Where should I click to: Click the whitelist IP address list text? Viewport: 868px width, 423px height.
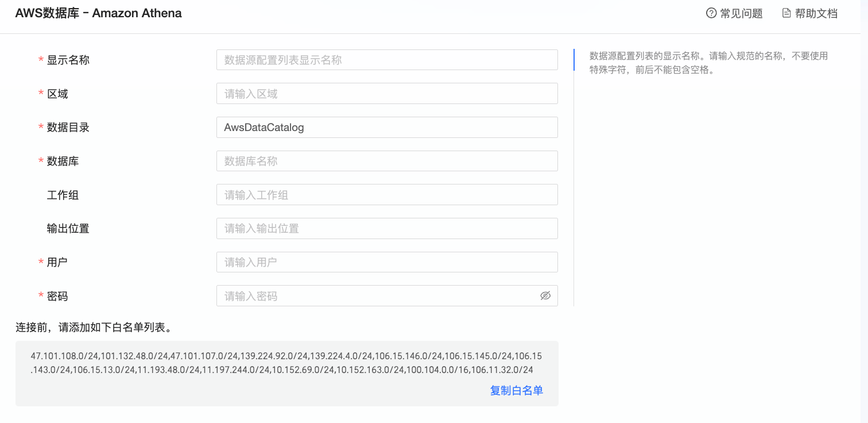(286, 363)
